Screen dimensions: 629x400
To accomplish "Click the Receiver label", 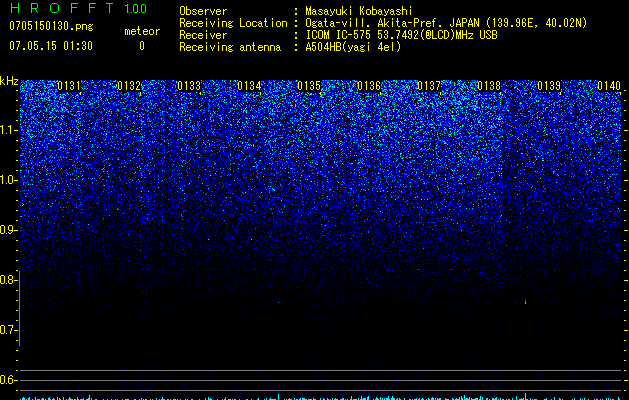I will 203,35.
